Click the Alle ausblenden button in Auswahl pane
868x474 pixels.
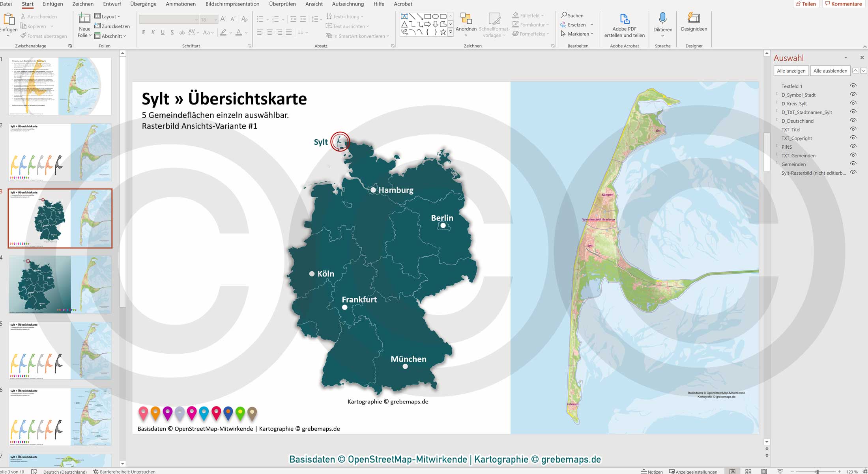tap(830, 71)
